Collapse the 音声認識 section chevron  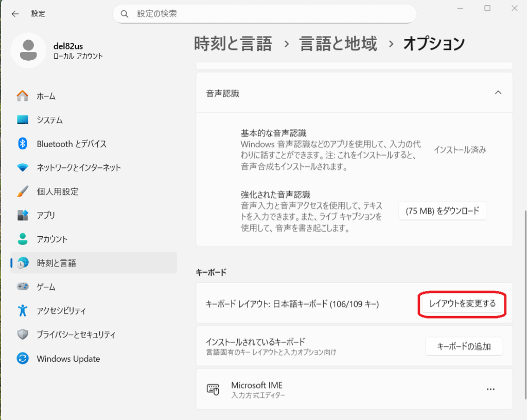tap(498, 93)
